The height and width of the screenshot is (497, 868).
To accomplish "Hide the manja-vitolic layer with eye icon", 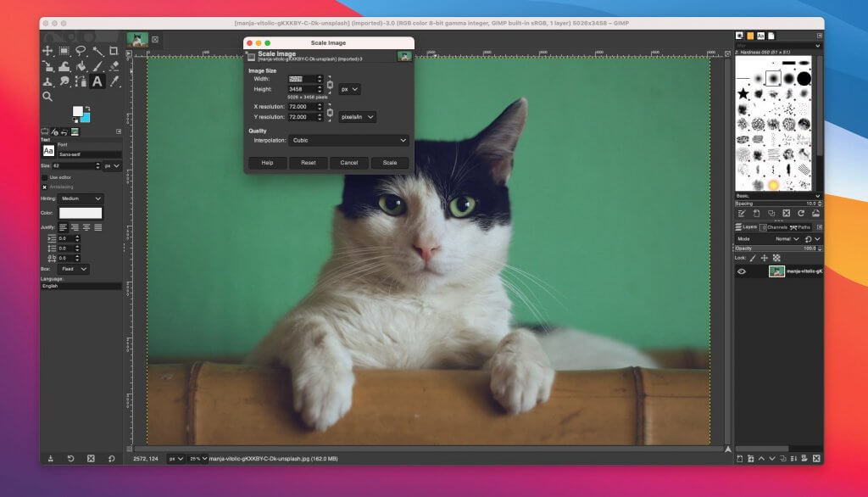I will [x=742, y=271].
